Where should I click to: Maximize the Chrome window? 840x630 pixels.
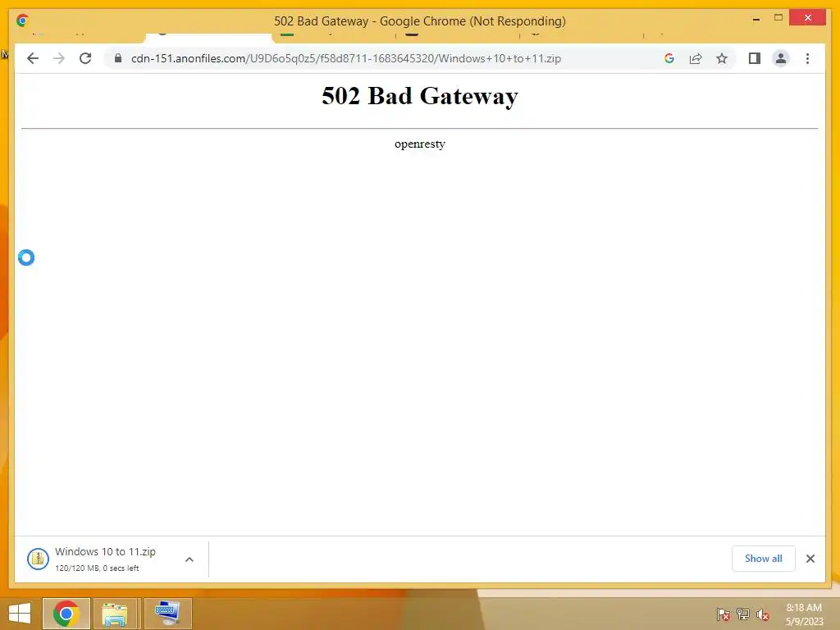click(x=778, y=18)
